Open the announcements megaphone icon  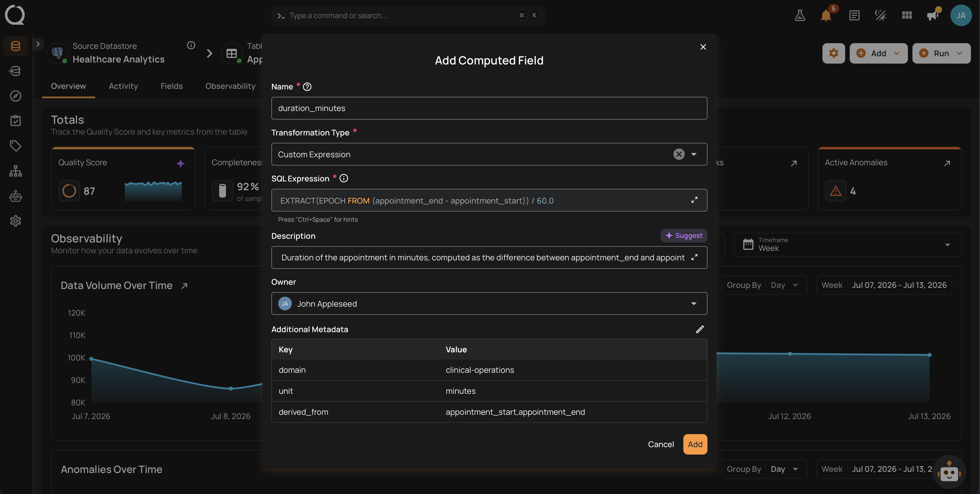(933, 15)
